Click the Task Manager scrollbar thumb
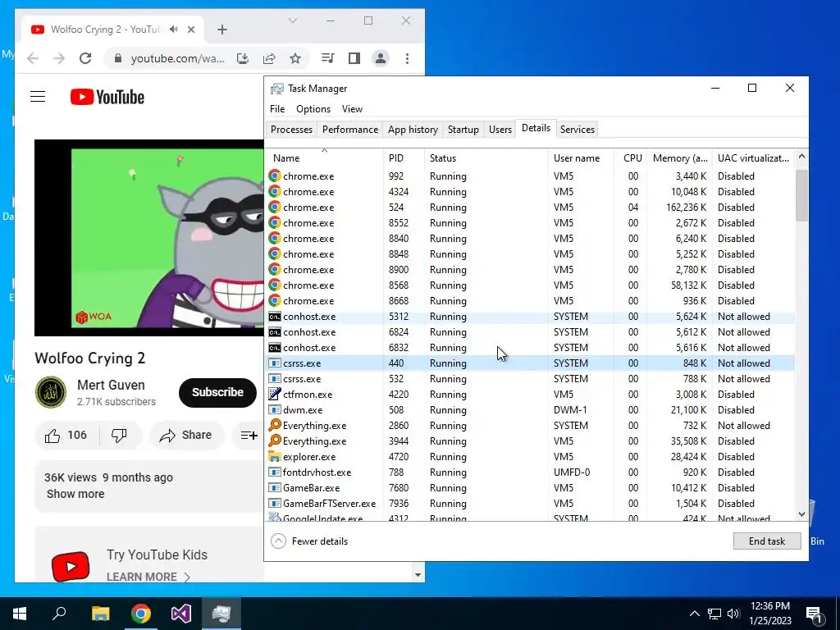The height and width of the screenshot is (630, 840). tap(801, 195)
